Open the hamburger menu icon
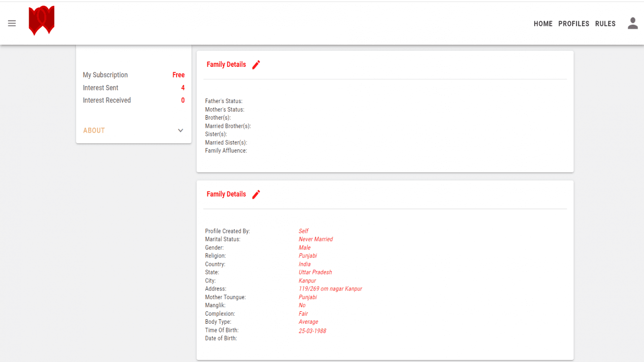644x362 pixels. point(12,23)
